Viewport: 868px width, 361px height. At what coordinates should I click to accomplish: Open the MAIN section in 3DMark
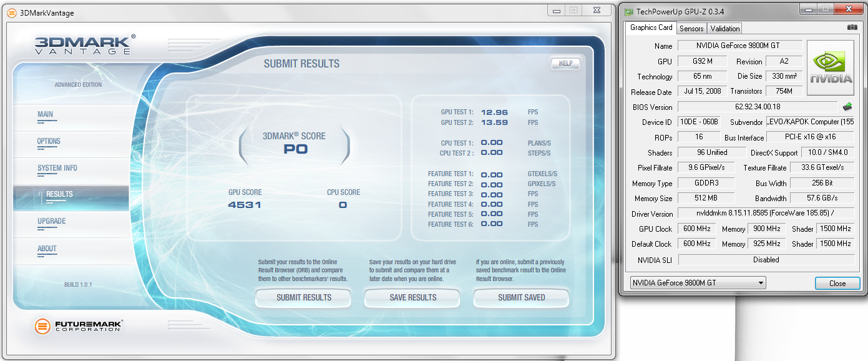(x=46, y=116)
